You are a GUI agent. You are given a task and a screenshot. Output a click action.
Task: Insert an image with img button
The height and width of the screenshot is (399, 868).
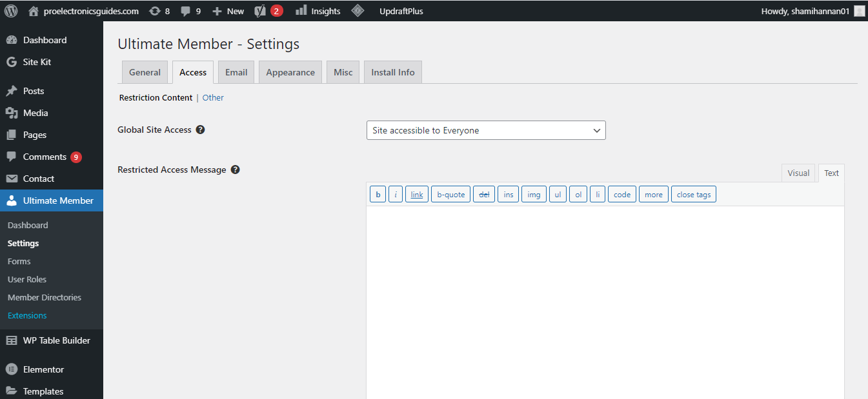(x=534, y=194)
